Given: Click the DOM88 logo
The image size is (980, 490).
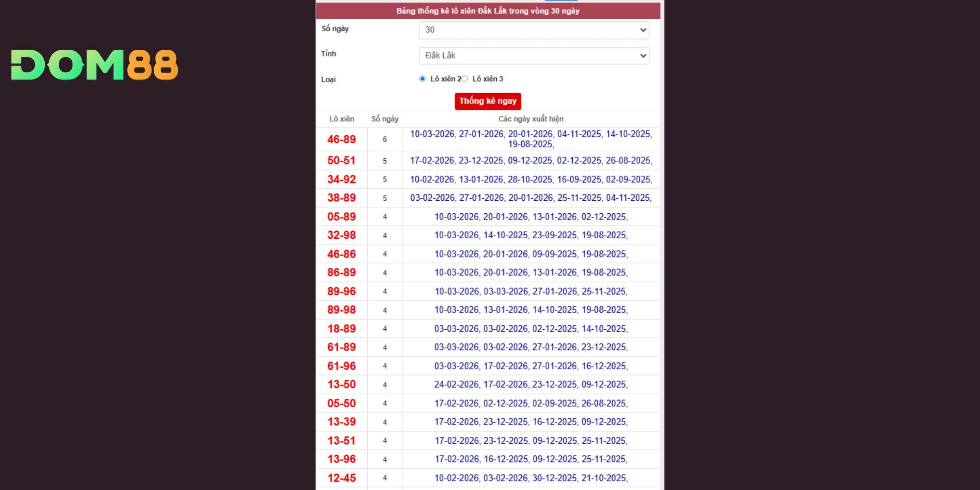Looking at the screenshot, I should point(94,65).
